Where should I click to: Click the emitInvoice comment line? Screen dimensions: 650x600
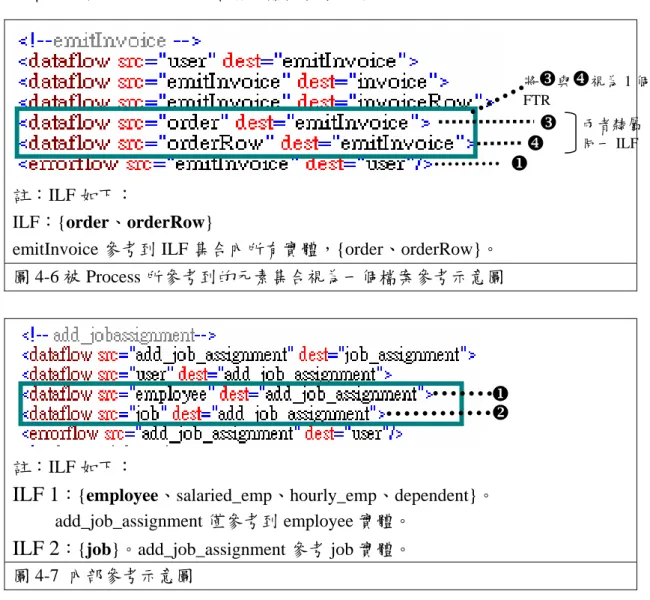tap(109, 41)
